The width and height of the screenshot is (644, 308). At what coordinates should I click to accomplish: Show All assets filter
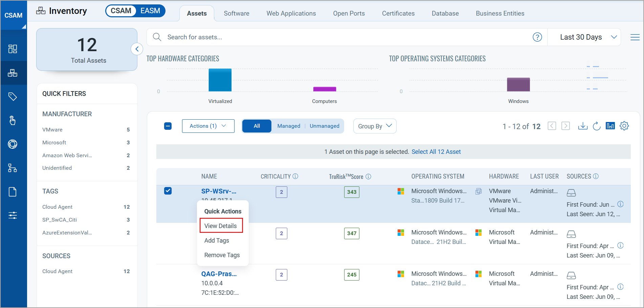[257, 126]
